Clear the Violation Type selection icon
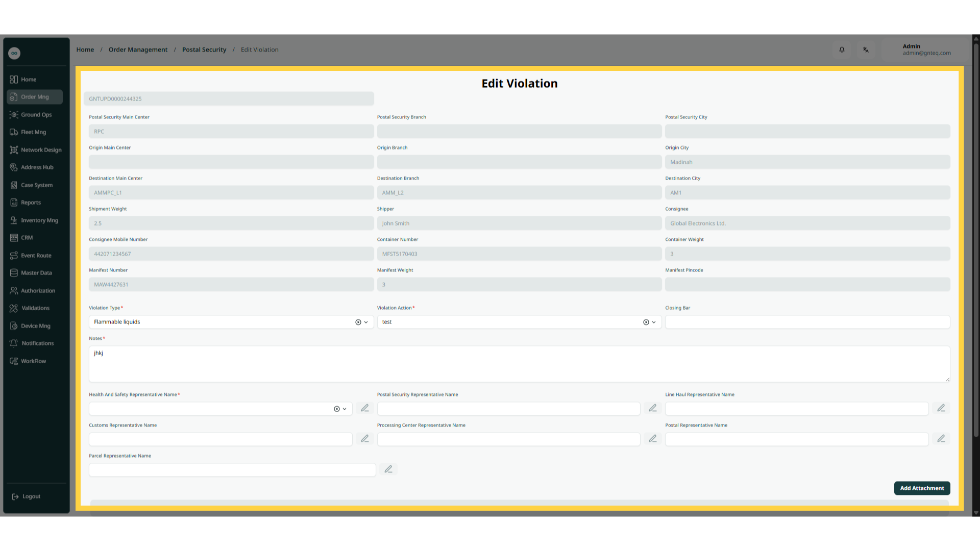This screenshot has width=980, height=551. point(358,322)
